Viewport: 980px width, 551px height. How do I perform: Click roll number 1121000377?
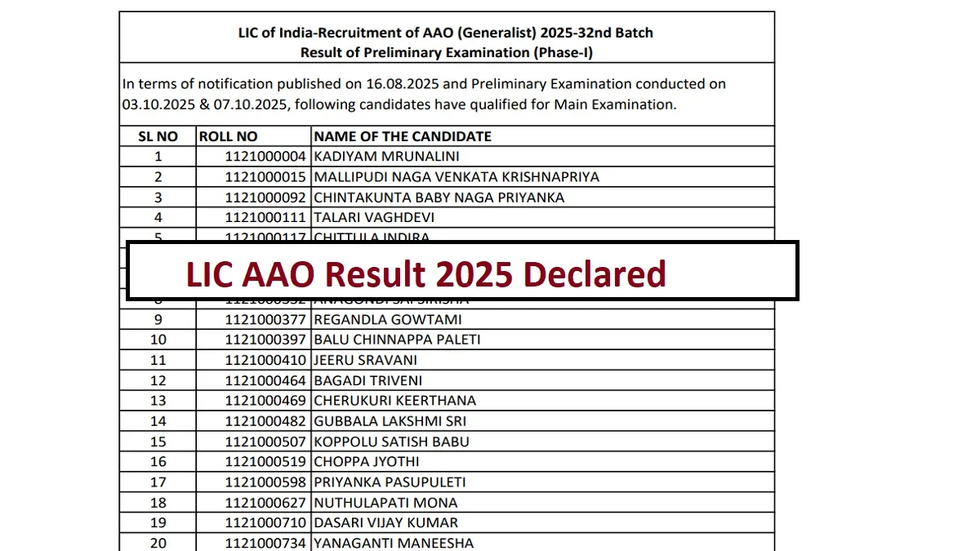[265, 319]
